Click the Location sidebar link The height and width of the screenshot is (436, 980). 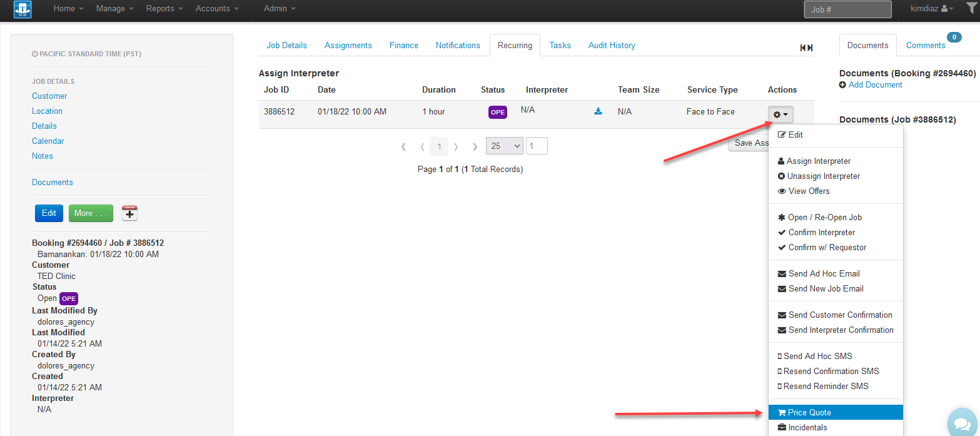(48, 111)
